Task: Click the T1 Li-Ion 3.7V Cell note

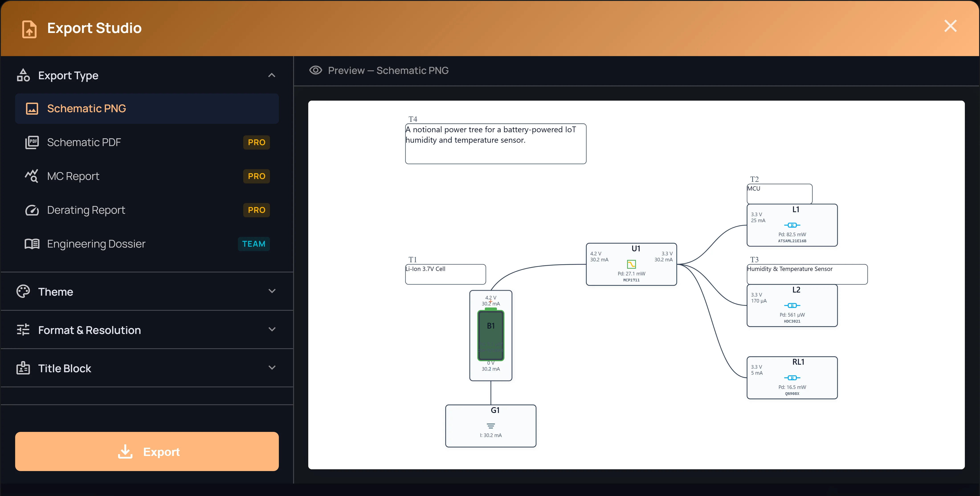Action: [445, 274]
